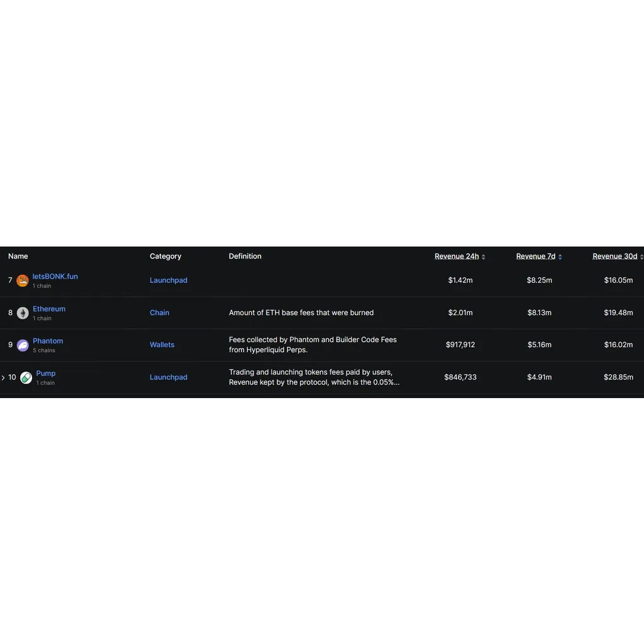Select Phantom 30d revenue $16.02m
This screenshot has width=644, height=644.
click(x=618, y=345)
